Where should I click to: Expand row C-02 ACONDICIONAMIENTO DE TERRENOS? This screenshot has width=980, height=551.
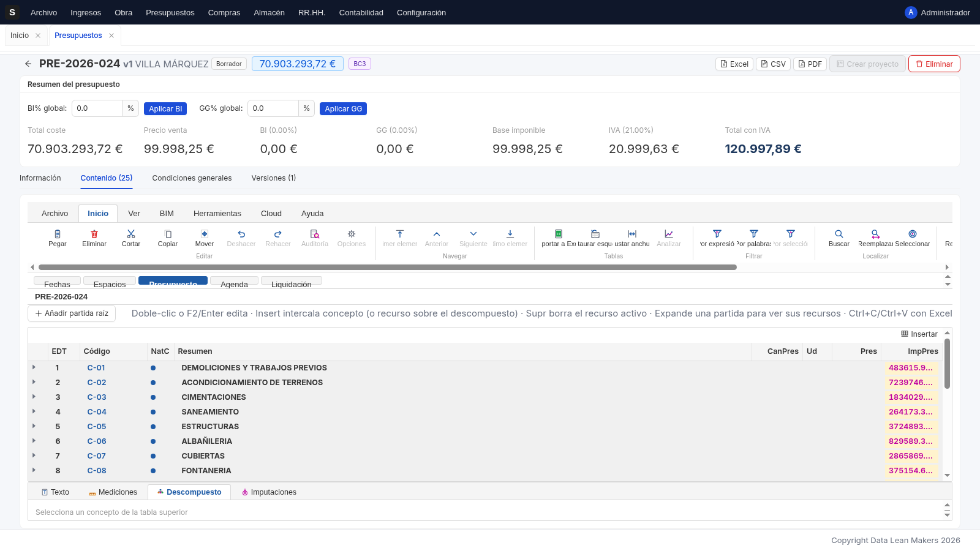(x=34, y=382)
